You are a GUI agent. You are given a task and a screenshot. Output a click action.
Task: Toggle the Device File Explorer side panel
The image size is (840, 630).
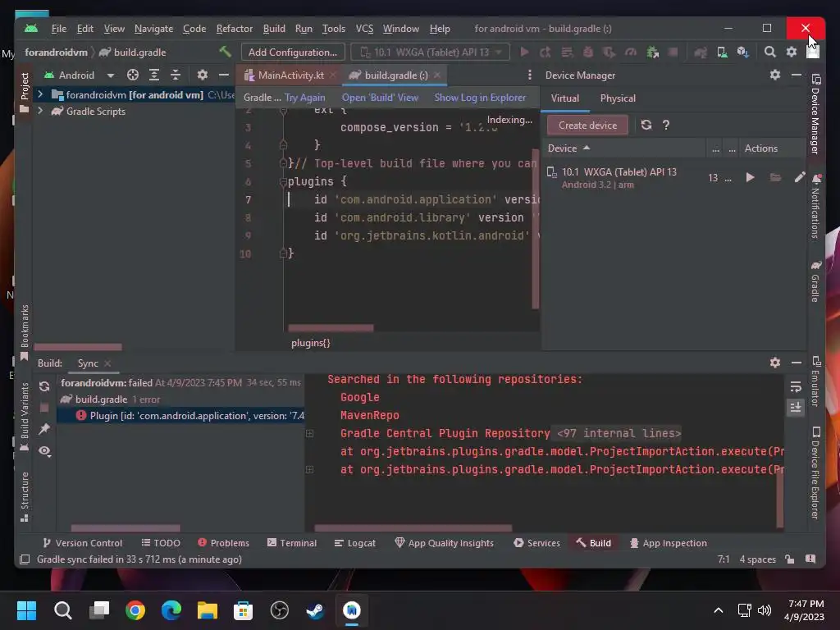[815, 473]
